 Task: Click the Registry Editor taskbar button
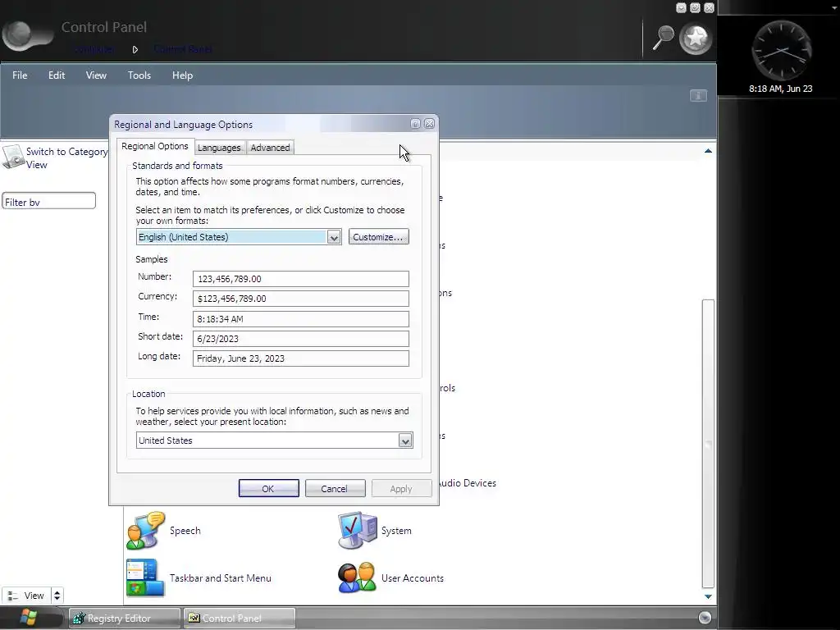pyautogui.click(x=125, y=618)
